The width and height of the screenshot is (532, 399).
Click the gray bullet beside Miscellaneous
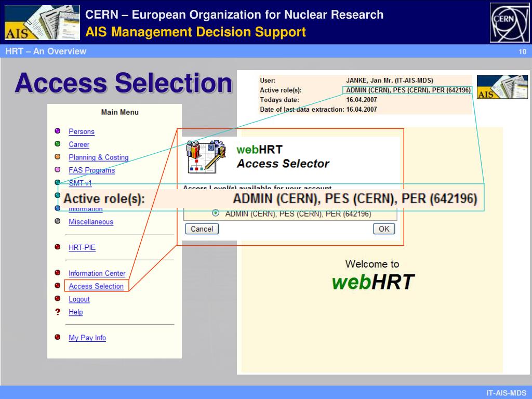tap(58, 221)
